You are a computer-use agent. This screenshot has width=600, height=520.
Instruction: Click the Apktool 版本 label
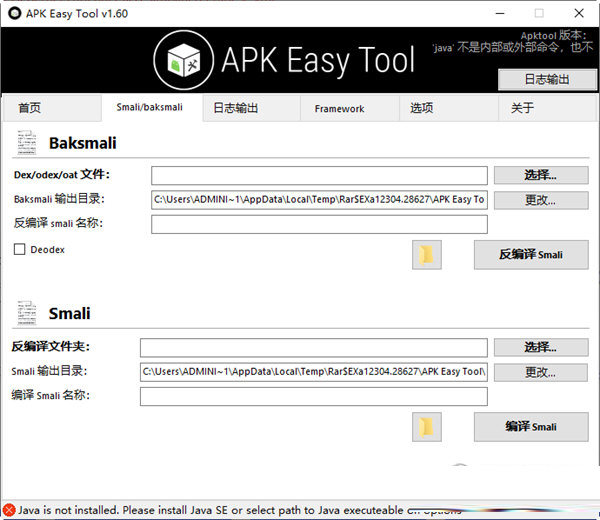pos(553,35)
